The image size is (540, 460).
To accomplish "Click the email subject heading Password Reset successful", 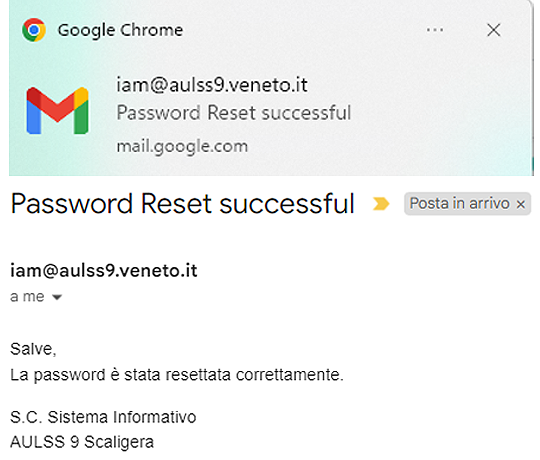I will [x=183, y=203].
